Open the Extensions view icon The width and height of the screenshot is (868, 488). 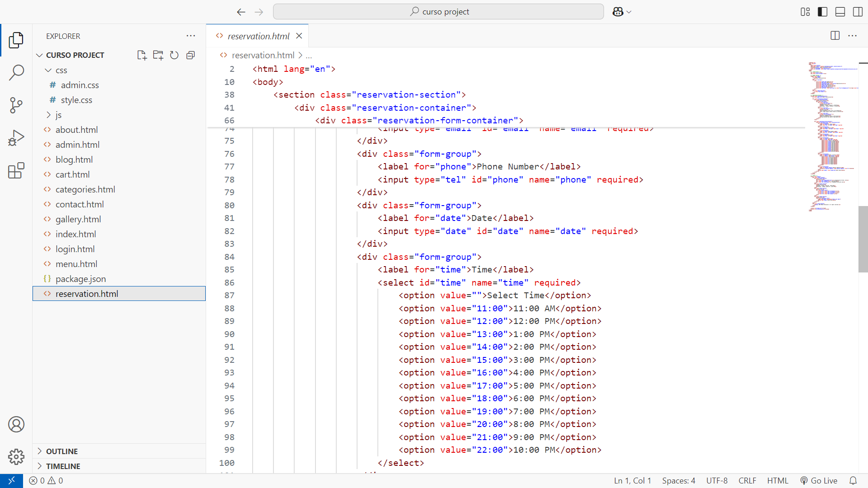click(16, 170)
